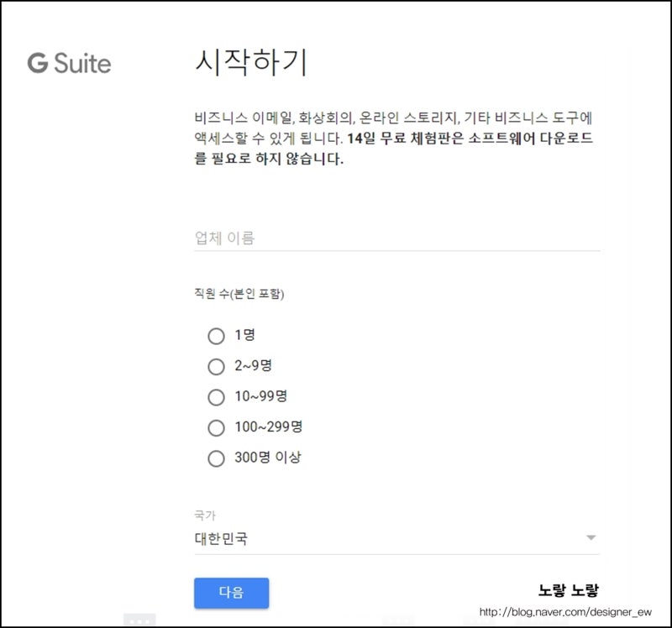The image size is (672, 628).
Task: Choose the 10~99명 employee count
Action: point(216,397)
